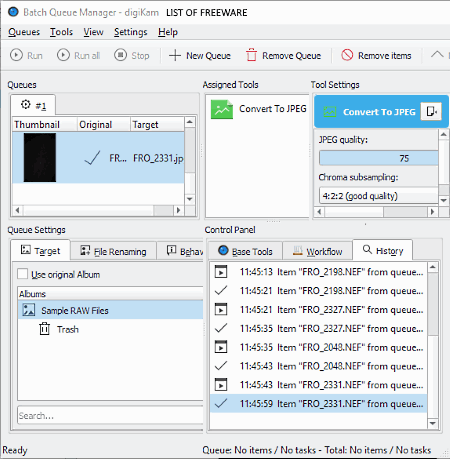This screenshot has height=459, width=450.
Task: Click the Ready status text
Action: click(x=15, y=450)
